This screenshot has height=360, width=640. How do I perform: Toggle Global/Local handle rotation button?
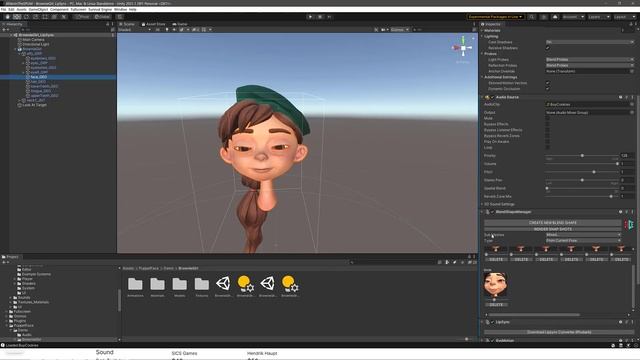(x=102, y=17)
